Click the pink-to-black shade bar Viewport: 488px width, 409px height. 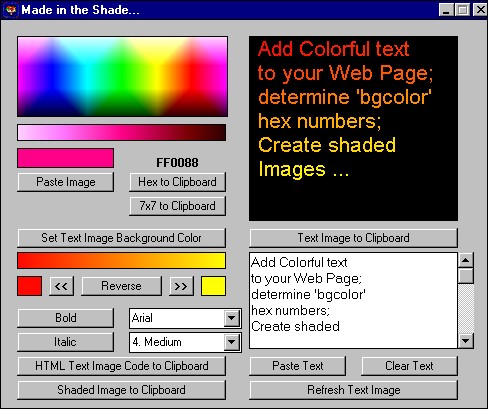[122, 133]
